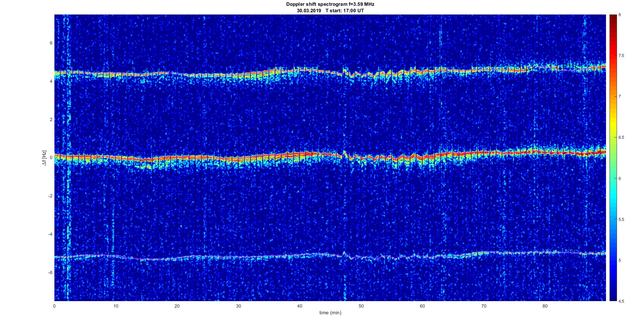
Task: Click the x-axis tick label '40'
Action: [x=299, y=306]
